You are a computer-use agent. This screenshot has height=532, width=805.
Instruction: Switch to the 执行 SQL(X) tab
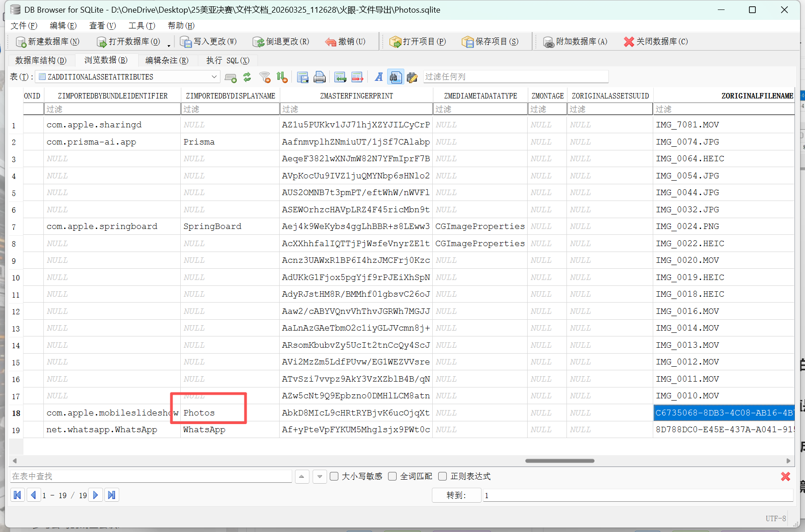pyautogui.click(x=228, y=61)
